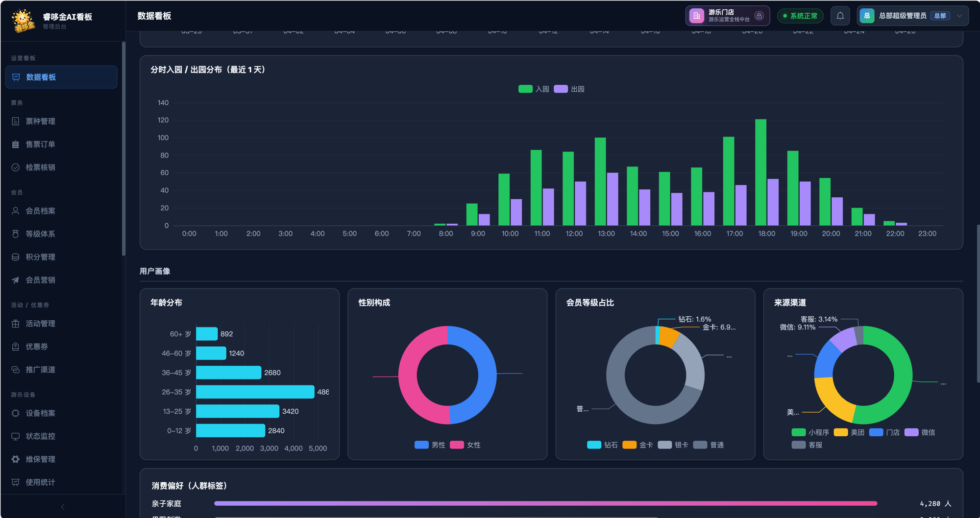Go to 优惠券 in the sidebar
The height and width of the screenshot is (518, 980).
pyautogui.click(x=61, y=347)
